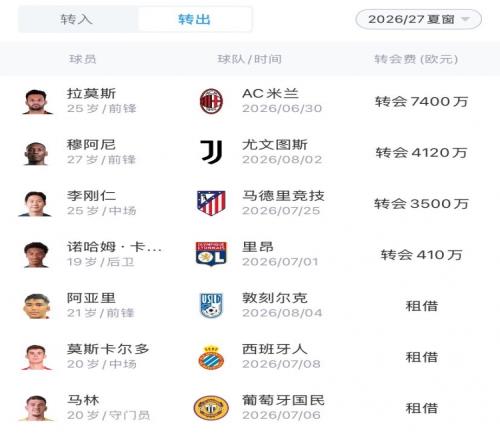Expand the transfer window dropdown arrow
This screenshot has width=500, height=440.
465,19
